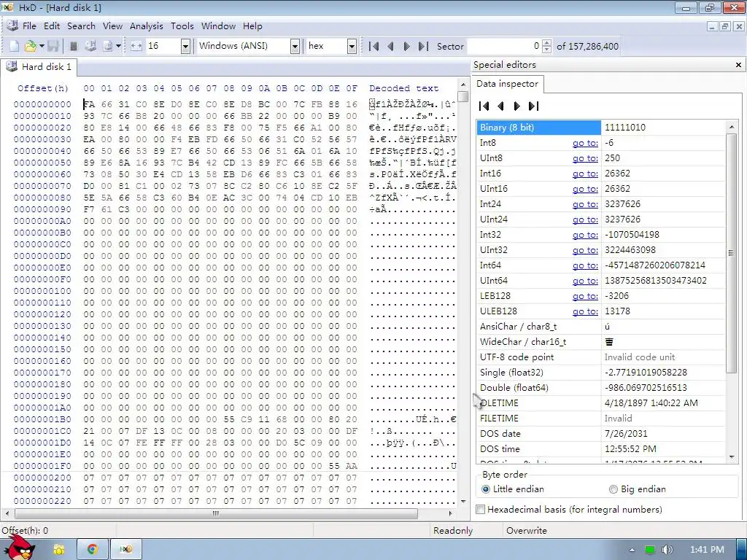Image resolution: width=747 pixels, height=560 pixels.
Task: Expand the disk image dropdown arrow
Action: coord(118,46)
